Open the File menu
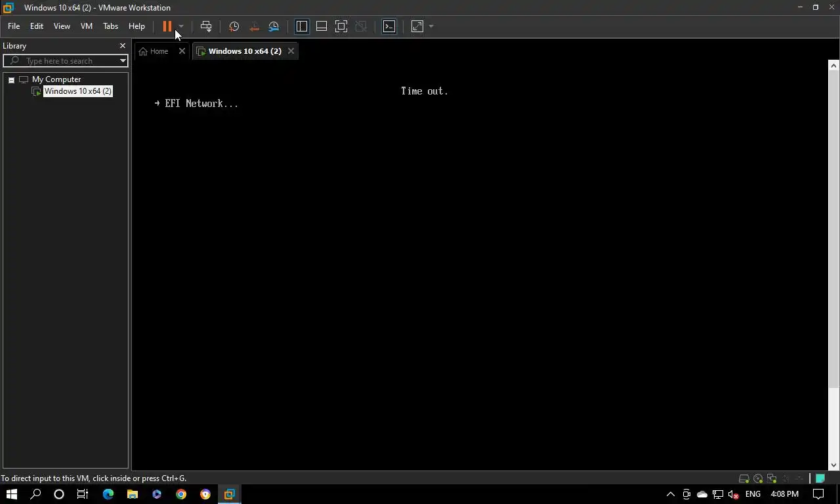This screenshot has width=840, height=504. click(14, 26)
